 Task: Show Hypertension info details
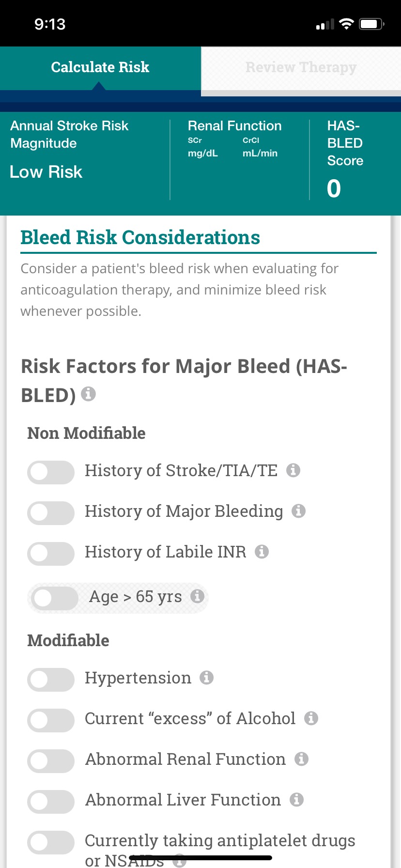[x=207, y=678]
